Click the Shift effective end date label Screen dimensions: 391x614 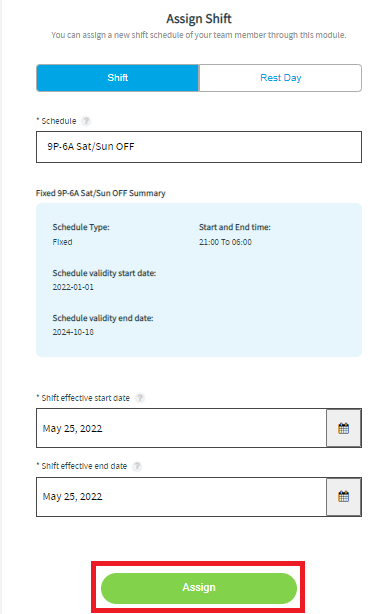tap(84, 466)
